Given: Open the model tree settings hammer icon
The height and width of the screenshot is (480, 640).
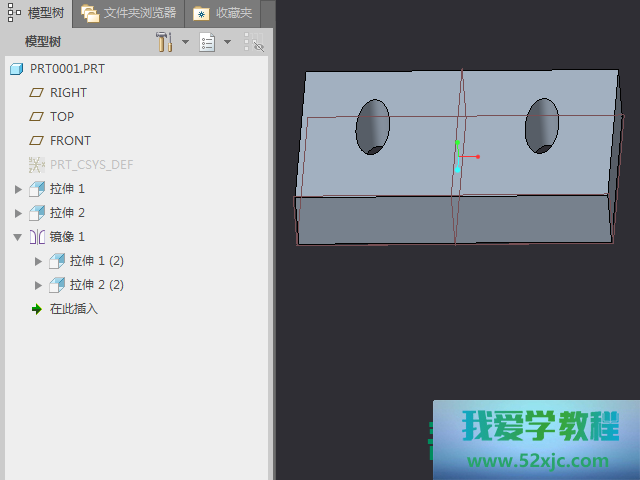Looking at the screenshot, I should 164,42.
